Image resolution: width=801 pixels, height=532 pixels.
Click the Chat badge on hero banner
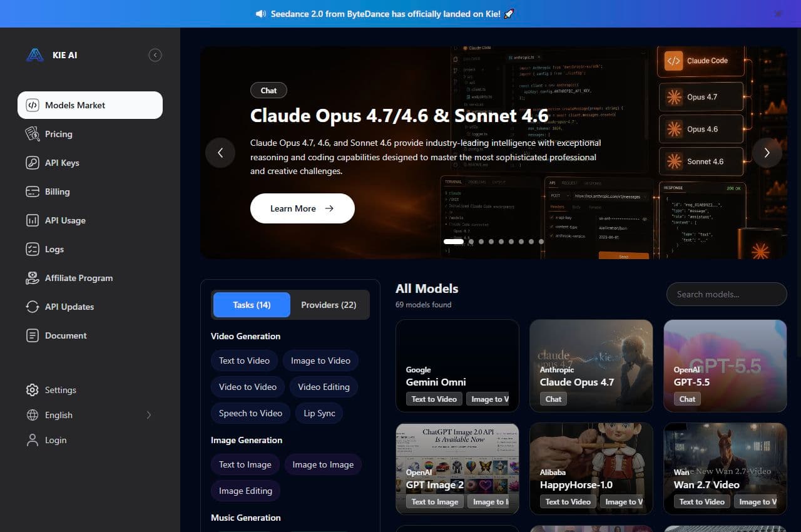pos(268,90)
